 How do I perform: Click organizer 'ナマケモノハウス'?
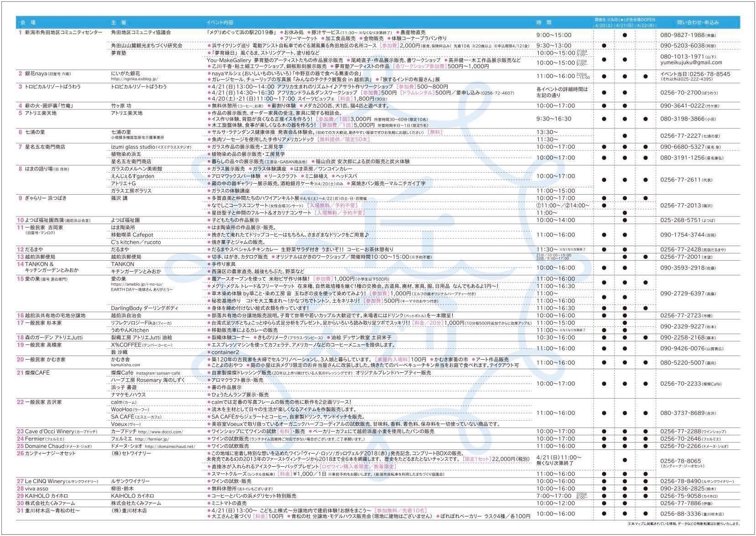[x=128, y=395]
